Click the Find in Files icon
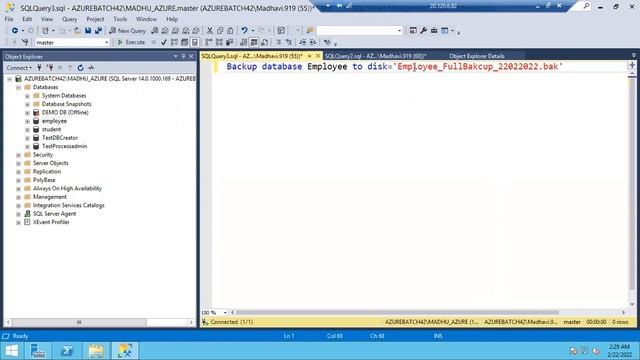The image size is (640, 360). (x=309, y=31)
